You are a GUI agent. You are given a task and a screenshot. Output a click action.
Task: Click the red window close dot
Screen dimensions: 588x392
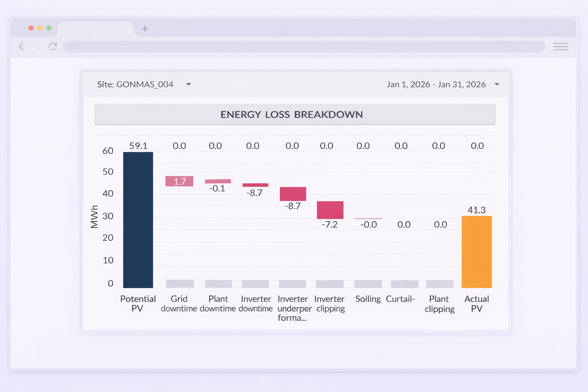[x=31, y=28]
